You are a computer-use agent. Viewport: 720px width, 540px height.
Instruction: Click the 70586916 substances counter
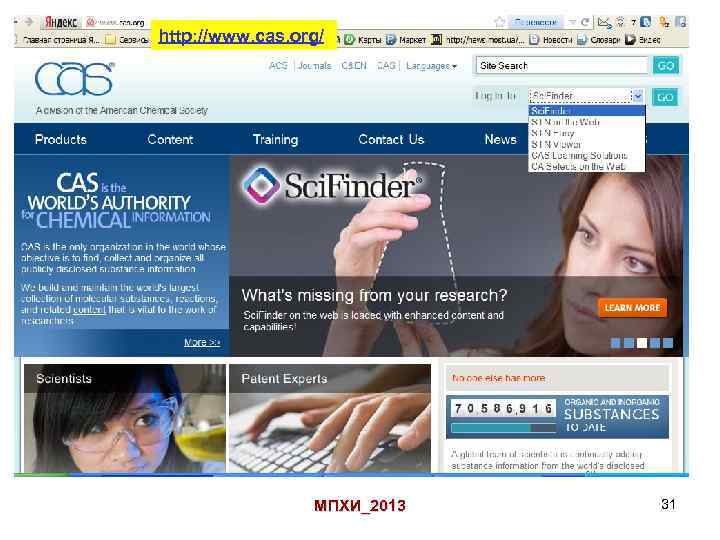503,408
